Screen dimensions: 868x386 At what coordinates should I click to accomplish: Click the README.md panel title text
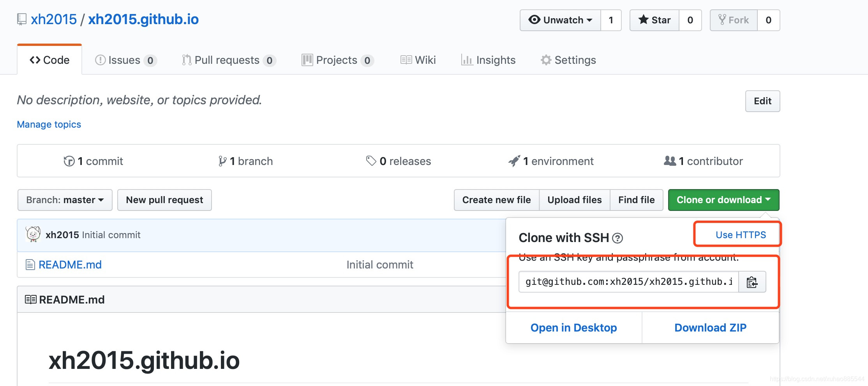click(x=72, y=300)
